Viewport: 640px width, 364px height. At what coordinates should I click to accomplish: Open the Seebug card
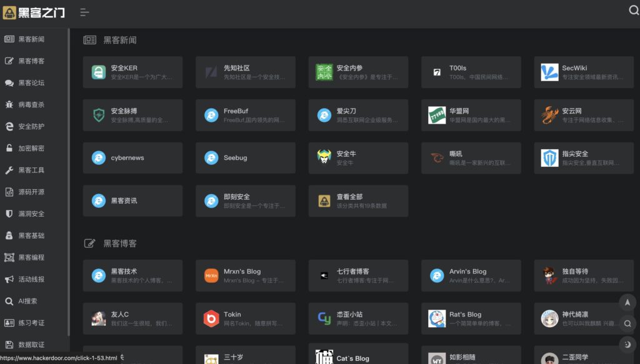point(245,158)
